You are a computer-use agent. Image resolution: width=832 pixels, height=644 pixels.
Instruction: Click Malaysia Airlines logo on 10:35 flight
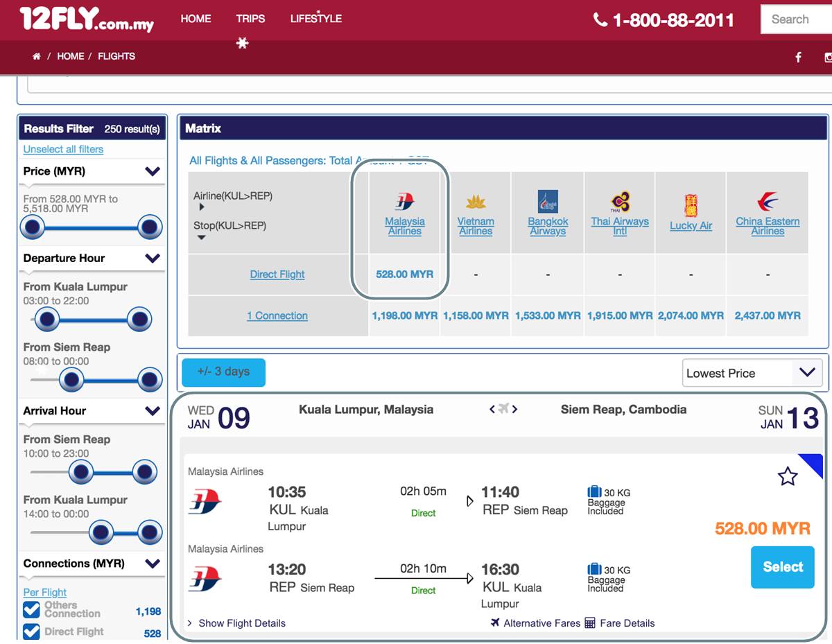click(205, 501)
